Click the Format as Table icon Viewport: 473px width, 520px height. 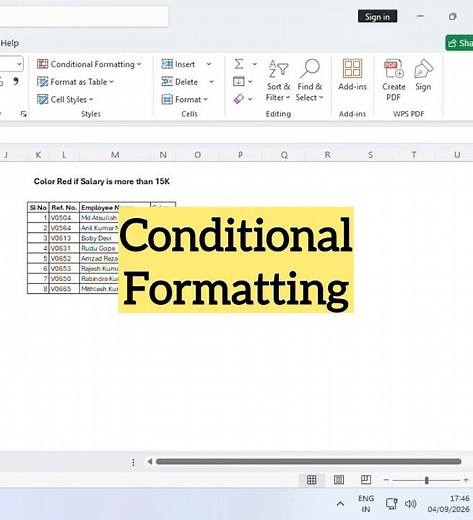pos(42,82)
